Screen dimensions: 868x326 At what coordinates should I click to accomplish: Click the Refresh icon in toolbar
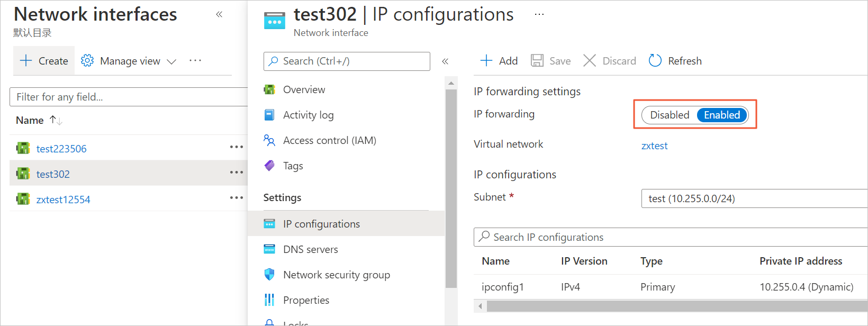tap(655, 61)
